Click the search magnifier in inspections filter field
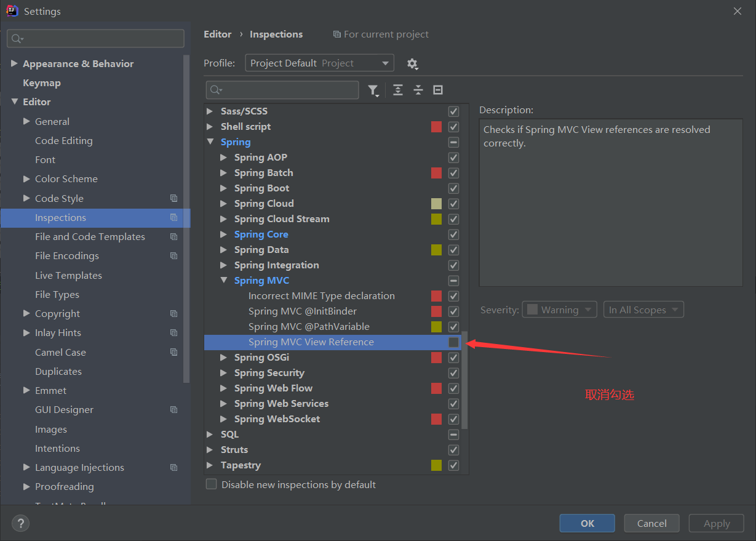 [x=216, y=90]
